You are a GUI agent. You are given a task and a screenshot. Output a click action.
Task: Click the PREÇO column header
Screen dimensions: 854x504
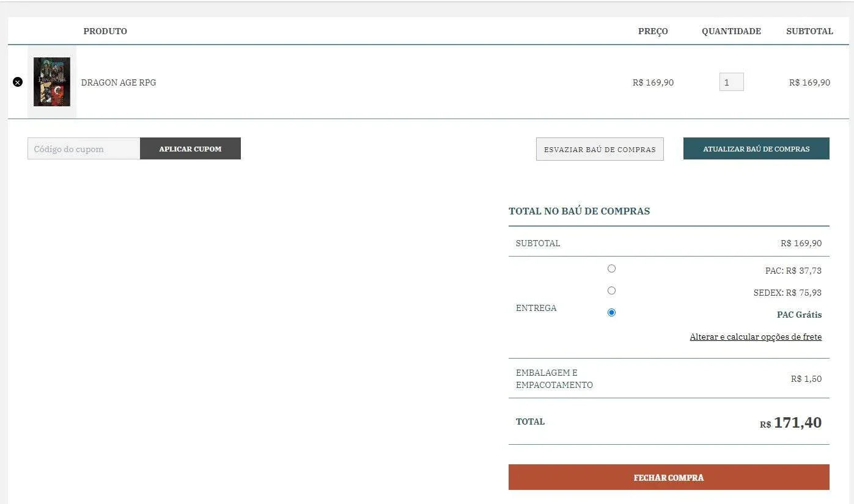pos(653,31)
